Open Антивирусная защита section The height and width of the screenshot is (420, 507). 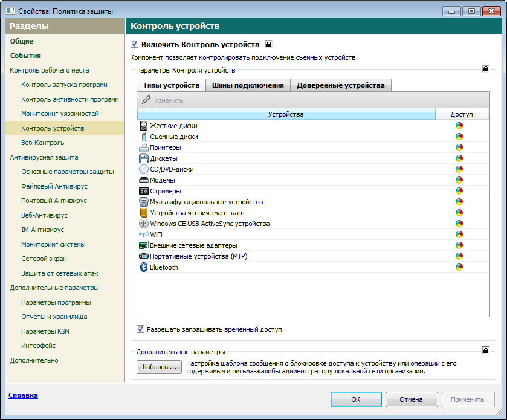click(44, 157)
